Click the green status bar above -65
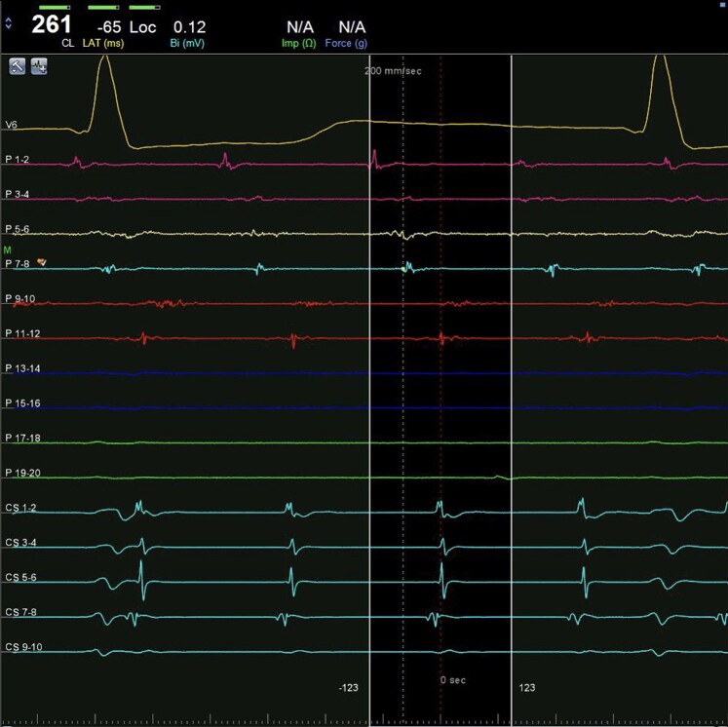 (103, 8)
